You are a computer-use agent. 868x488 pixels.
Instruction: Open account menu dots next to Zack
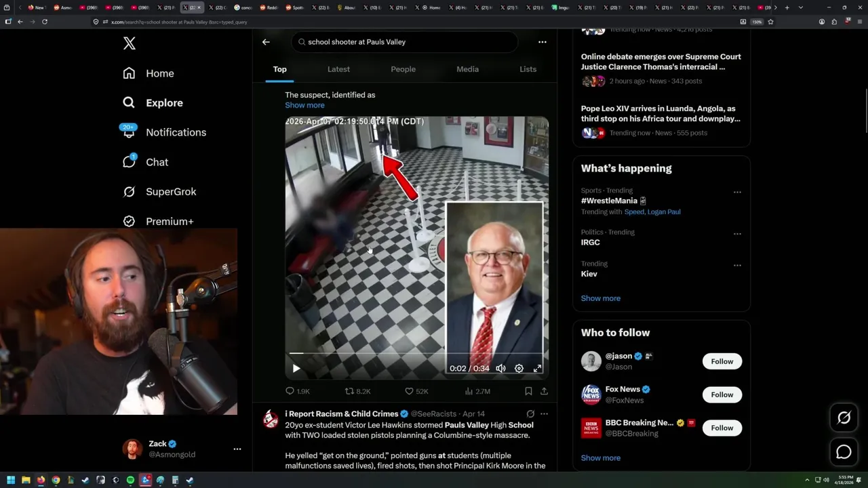tap(237, 449)
